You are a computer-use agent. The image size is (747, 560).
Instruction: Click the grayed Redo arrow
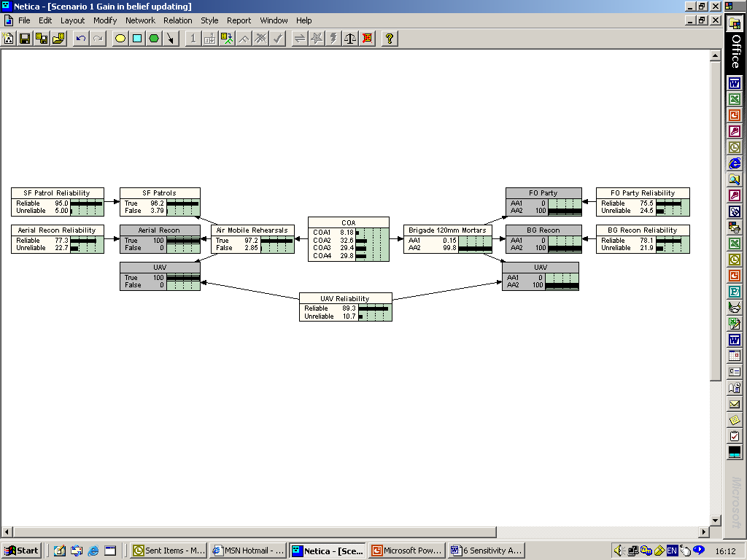(x=98, y=39)
